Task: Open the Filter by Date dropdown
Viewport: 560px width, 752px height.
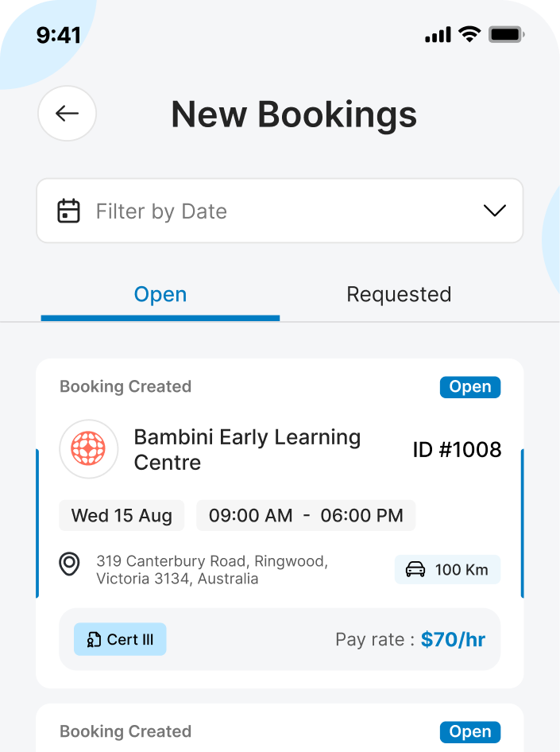Action: coord(280,211)
